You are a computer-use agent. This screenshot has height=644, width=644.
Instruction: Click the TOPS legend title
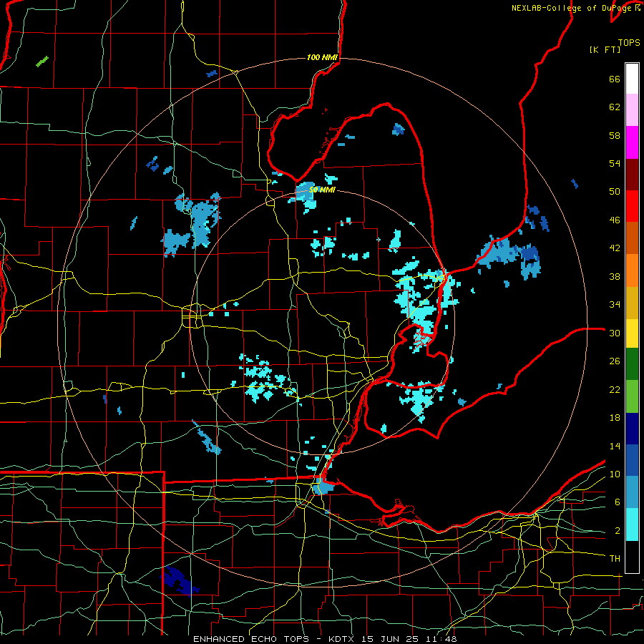pos(629,42)
